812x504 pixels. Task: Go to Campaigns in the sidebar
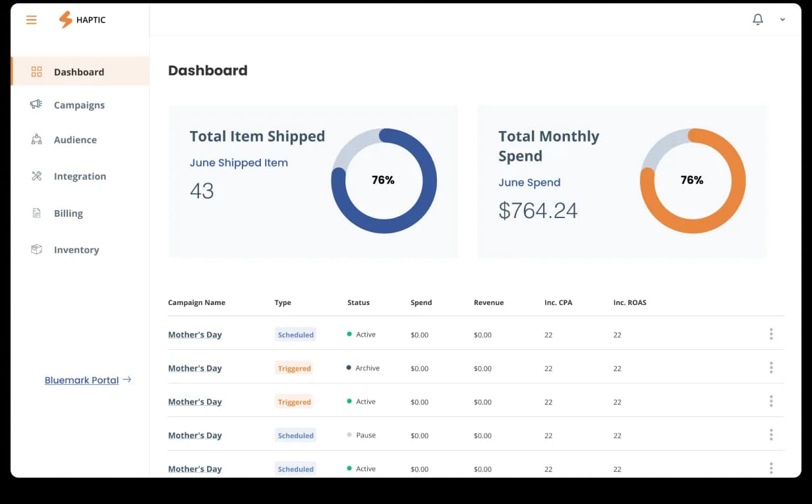point(80,105)
